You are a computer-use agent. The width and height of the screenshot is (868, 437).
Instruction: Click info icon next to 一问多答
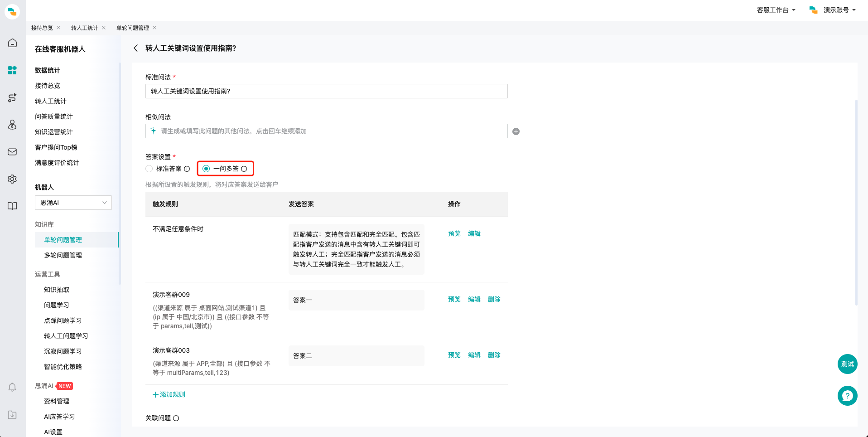(x=244, y=169)
